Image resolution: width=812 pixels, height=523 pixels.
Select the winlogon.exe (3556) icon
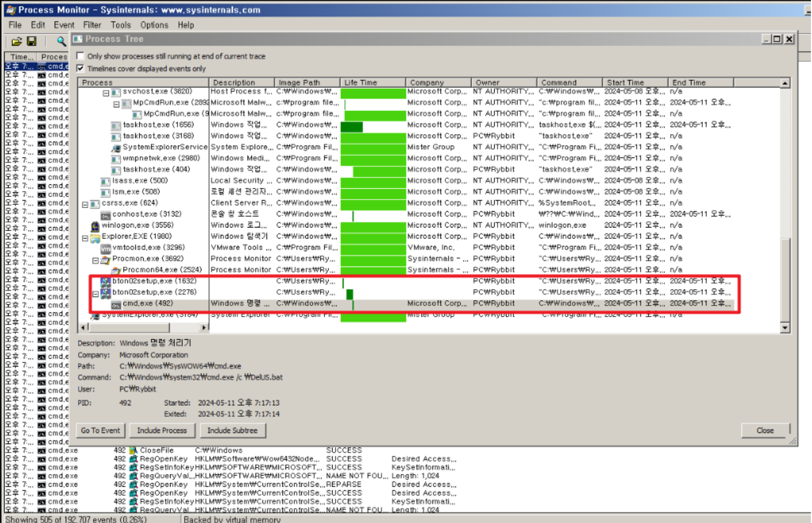(95, 226)
